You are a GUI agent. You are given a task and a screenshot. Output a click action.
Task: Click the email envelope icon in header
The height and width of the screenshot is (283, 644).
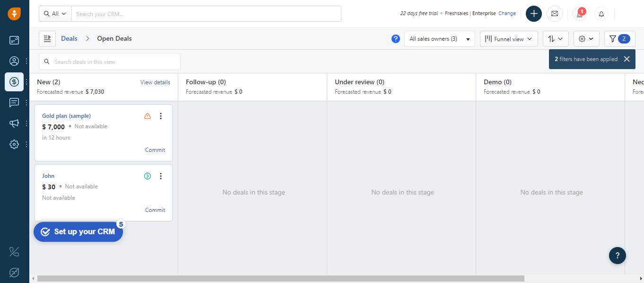(554, 14)
